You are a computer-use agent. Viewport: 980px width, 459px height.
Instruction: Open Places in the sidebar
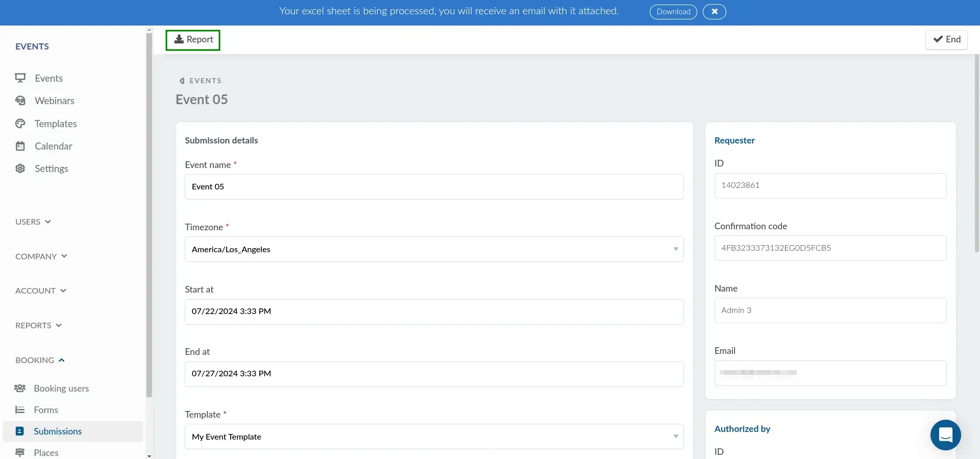pyautogui.click(x=46, y=452)
